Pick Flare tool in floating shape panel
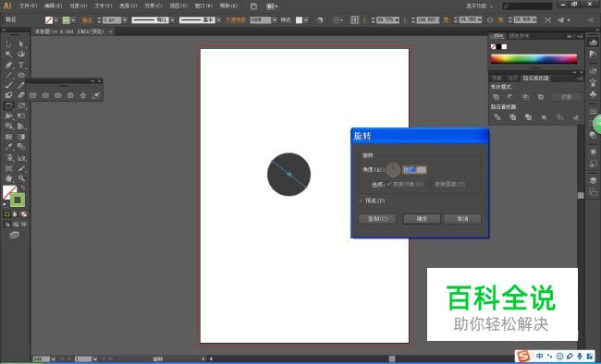The height and width of the screenshot is (364, 601). pos(96,95)
